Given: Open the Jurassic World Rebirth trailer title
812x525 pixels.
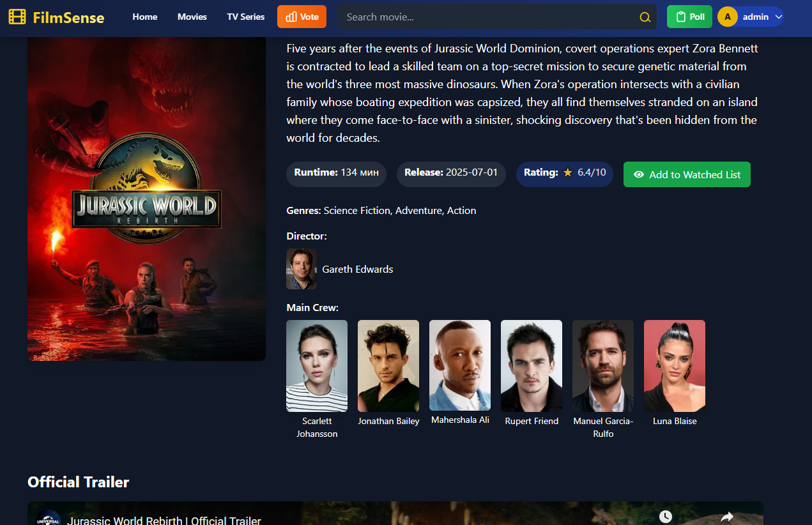Looking at the screenshot, I should 164,521.
